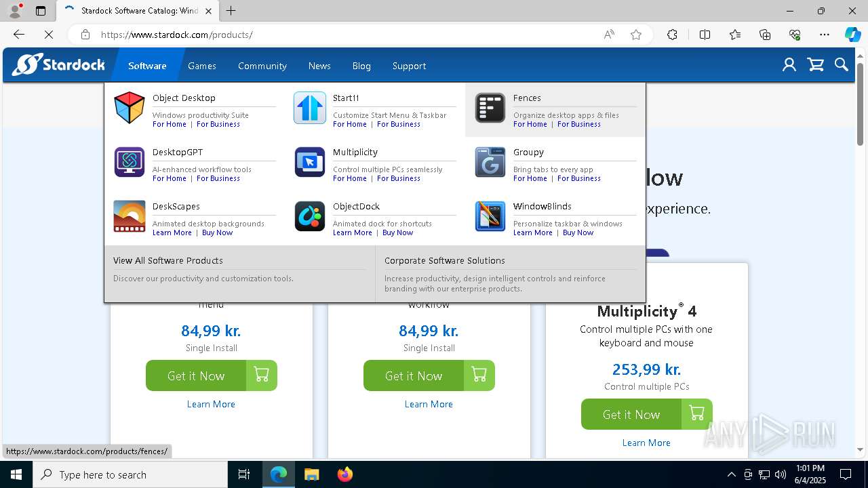Open a new browser tab

(x=231, y=11)
